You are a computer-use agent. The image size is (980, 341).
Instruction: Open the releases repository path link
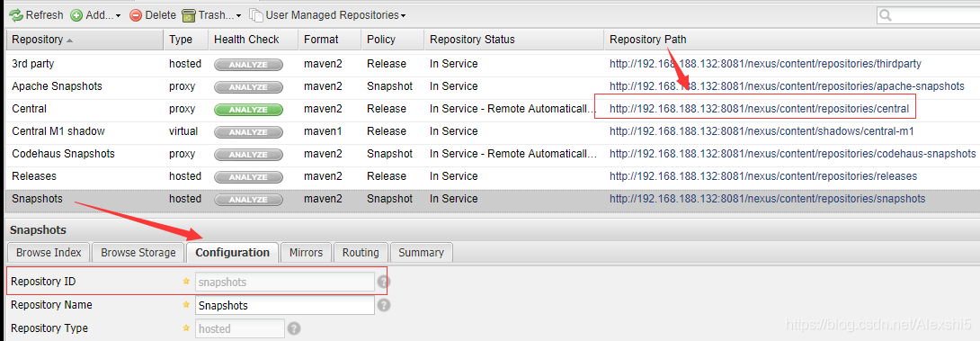tap(763, 176)
